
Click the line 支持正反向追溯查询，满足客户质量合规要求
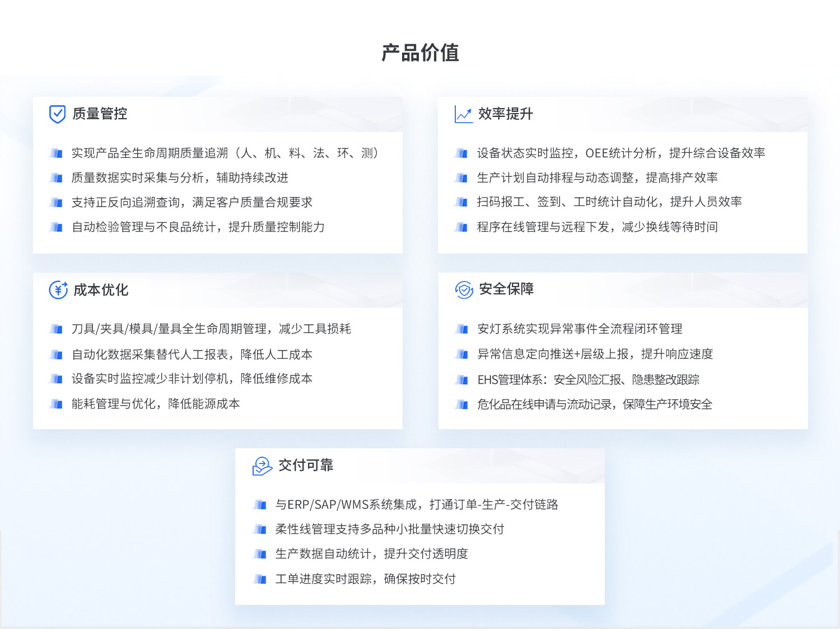[192, 203]
